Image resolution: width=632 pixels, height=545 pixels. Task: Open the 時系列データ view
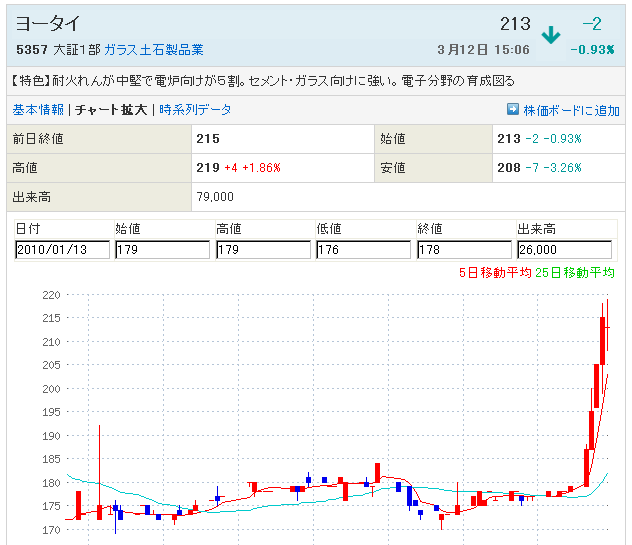tap(195, 110)
